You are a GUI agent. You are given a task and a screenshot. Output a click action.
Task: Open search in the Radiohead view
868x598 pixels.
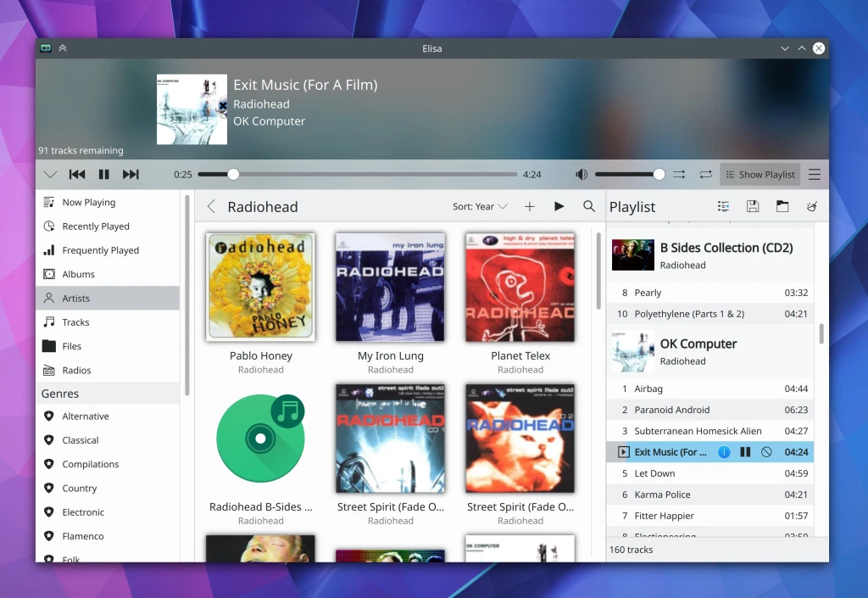589,206
